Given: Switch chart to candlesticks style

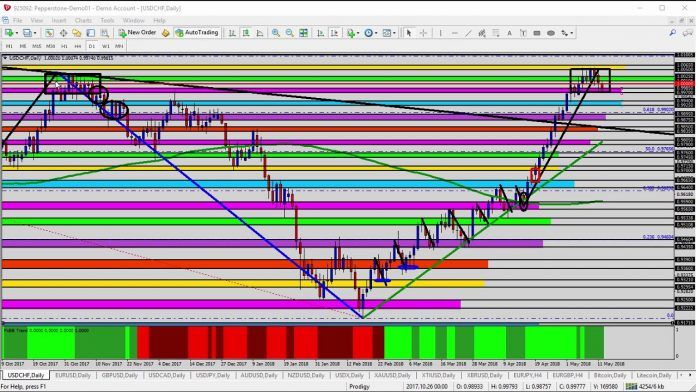Looking at the screenshot, I should click(246, 33).
